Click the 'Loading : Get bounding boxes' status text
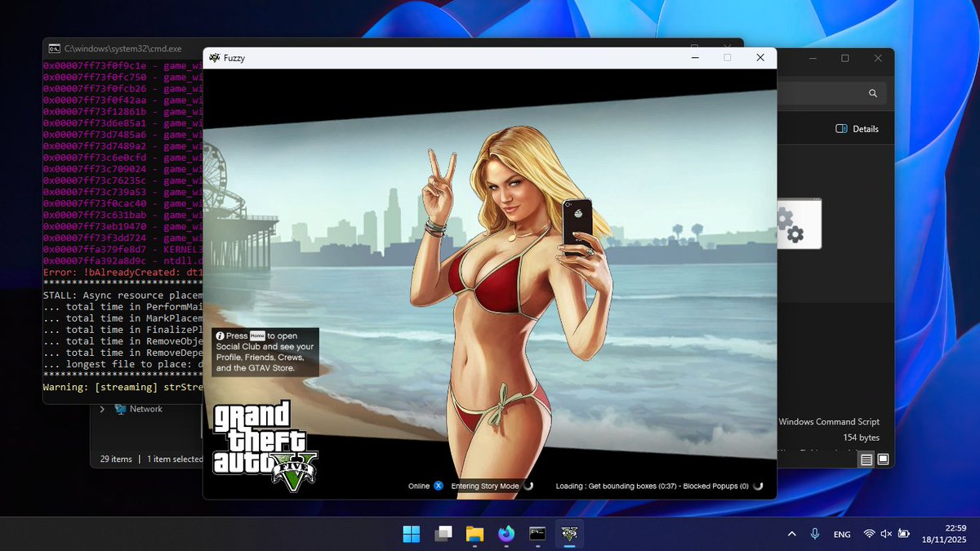The height and width of the screenshot is (551, 980). pyautogui.click(x=653, y=487)
